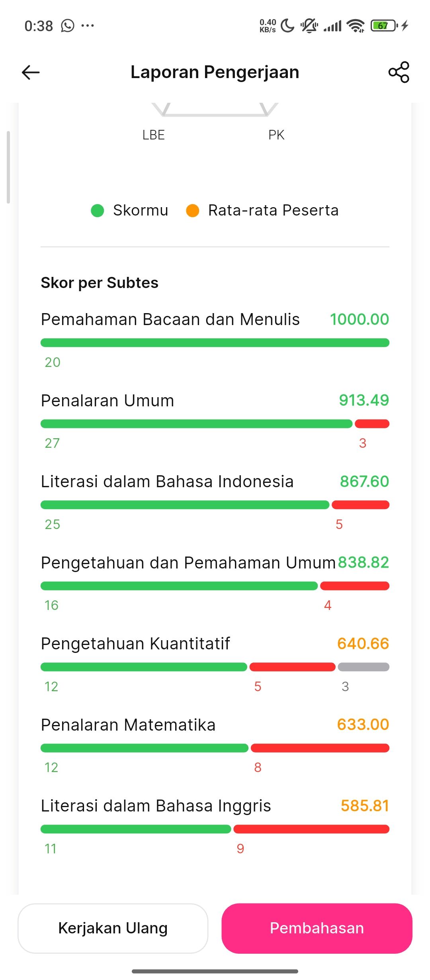The height and width of the screenshot is (980, 430).
Task: Tap the WhatsApp notification icon in status bar
Action: [68, 26]
